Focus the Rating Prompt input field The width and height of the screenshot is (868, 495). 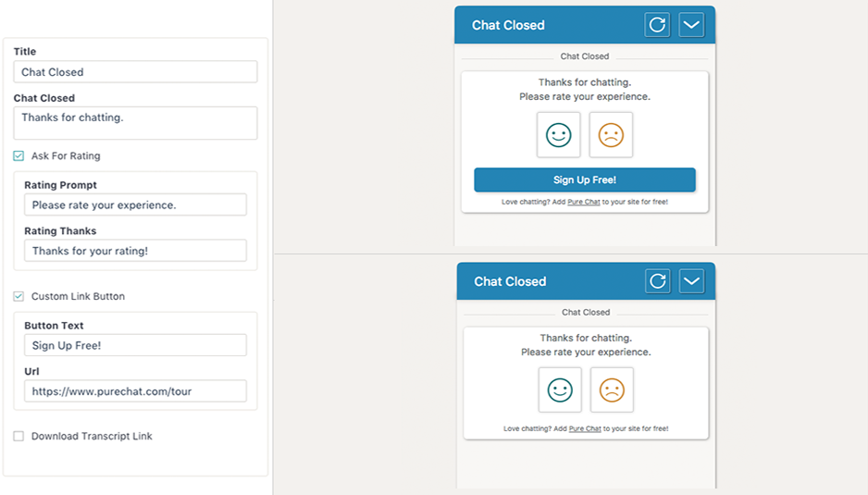(136, 204)
